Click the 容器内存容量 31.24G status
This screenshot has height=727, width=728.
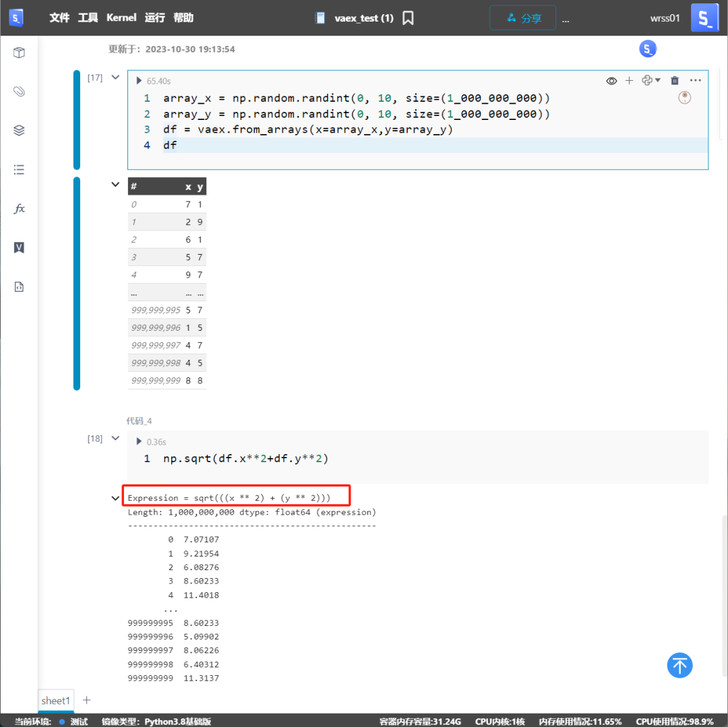click(420, 722)
